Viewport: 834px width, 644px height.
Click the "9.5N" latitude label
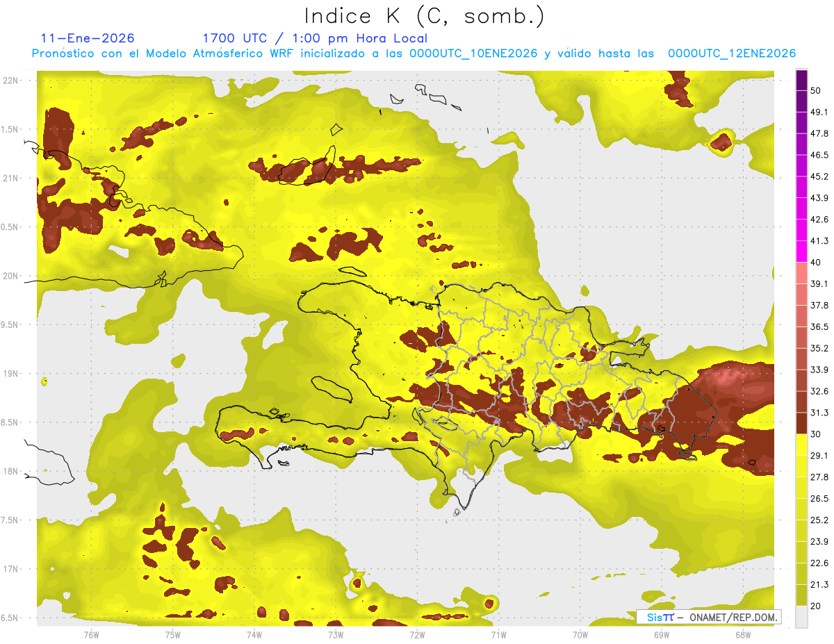(x=10, y=325)
